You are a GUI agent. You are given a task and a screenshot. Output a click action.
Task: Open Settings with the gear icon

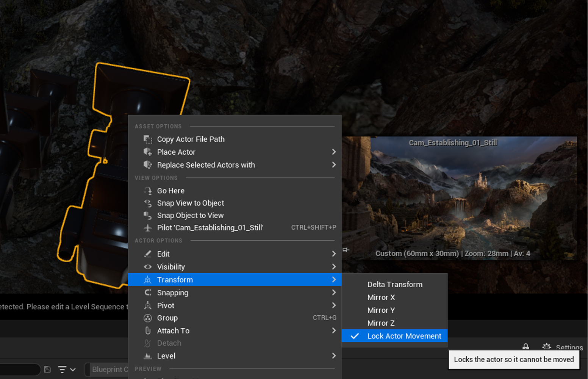pyautogui.click(x=546, y=347)
